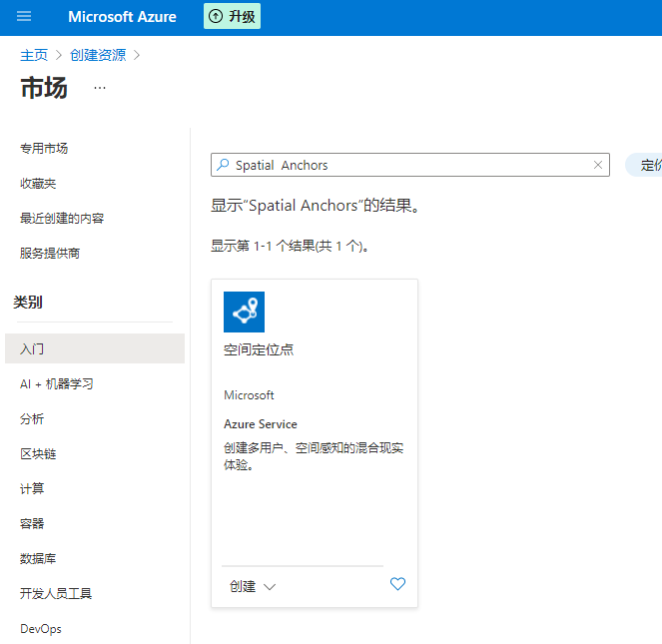This screenshot has width=662, height=644.
Task: Select the 容器 category
Action: [32, 523]
